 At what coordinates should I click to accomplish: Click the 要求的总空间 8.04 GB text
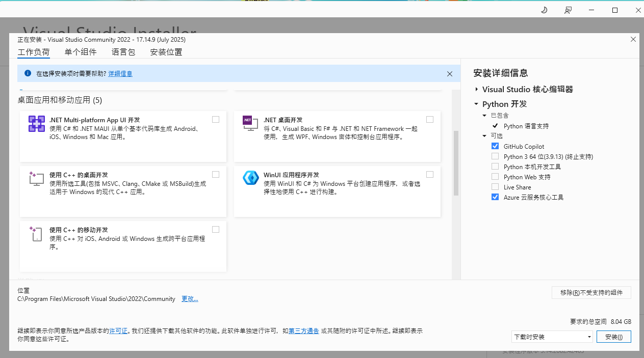(x=601, y=322)
